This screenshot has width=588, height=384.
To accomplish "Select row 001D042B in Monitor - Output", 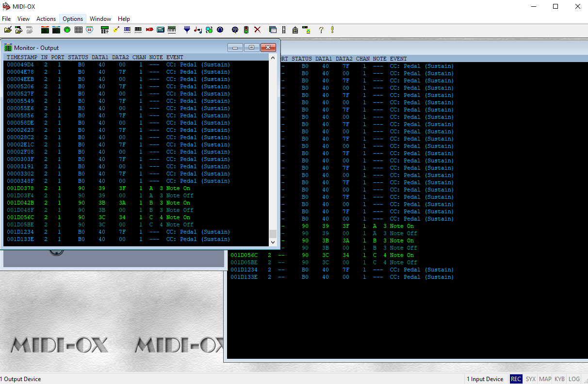I will coord(136,203).
